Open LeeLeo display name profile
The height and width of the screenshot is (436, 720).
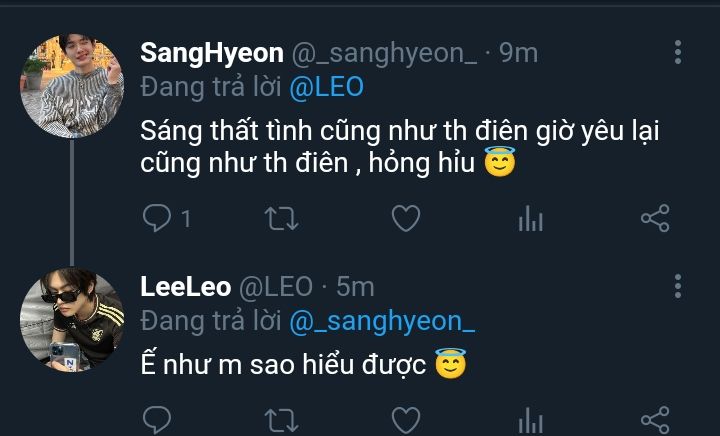click(x=183, y=287)
